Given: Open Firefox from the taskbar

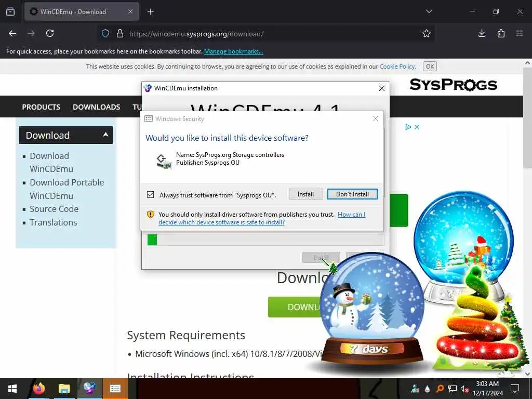Looking at the screenshot, I should tap(39, 389).
